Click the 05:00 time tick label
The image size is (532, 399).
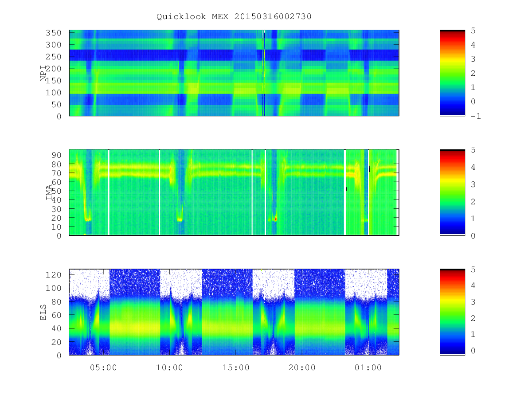coord(103,368)
